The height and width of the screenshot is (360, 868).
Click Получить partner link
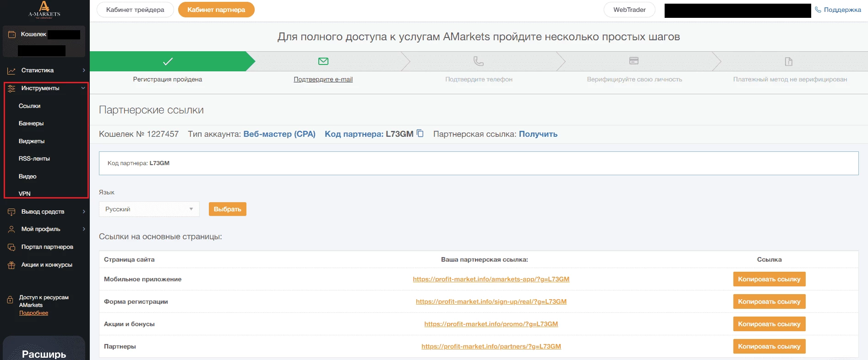click(x=538, y=134)
